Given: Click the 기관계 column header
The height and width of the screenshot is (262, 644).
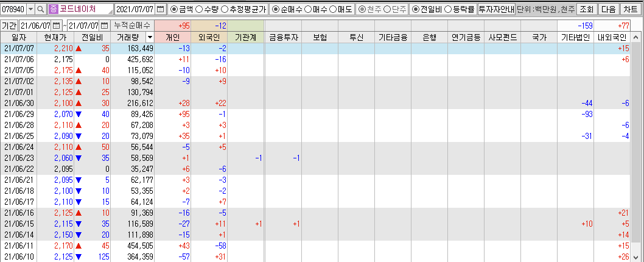Looking at the screenshot, I should (246, 38).
